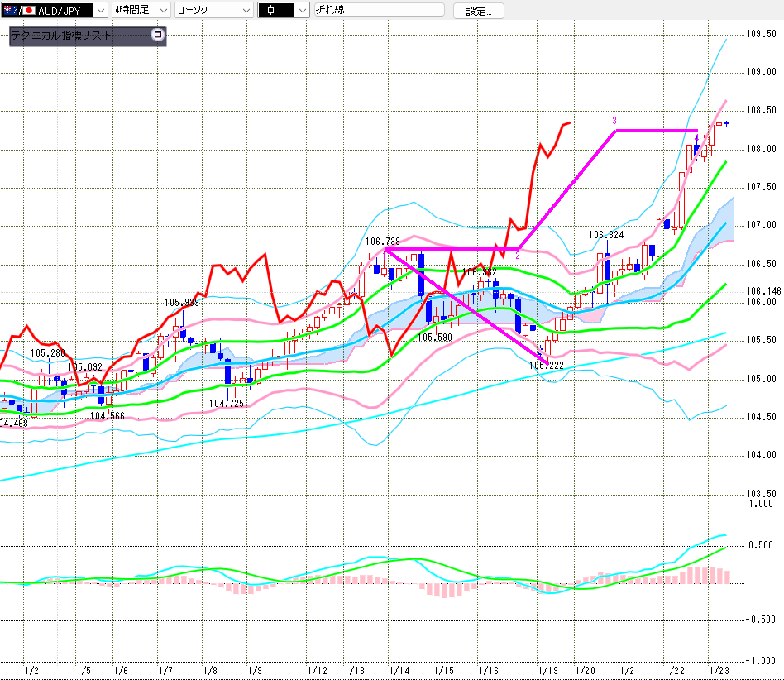Open the black candle color dropdown arrow
This screenshot has height=680, width=784.
301,10
